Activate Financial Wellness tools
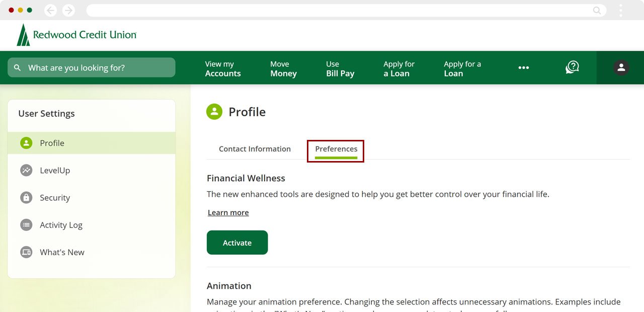Screen dimensions: 644x312 (x=237, y=242)
